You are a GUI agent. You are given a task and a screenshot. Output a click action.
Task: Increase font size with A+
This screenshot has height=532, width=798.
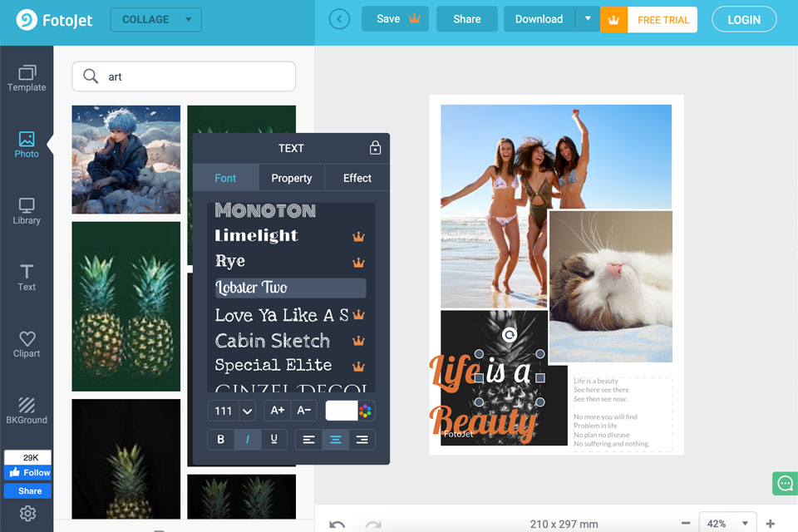tap(278, 411)
